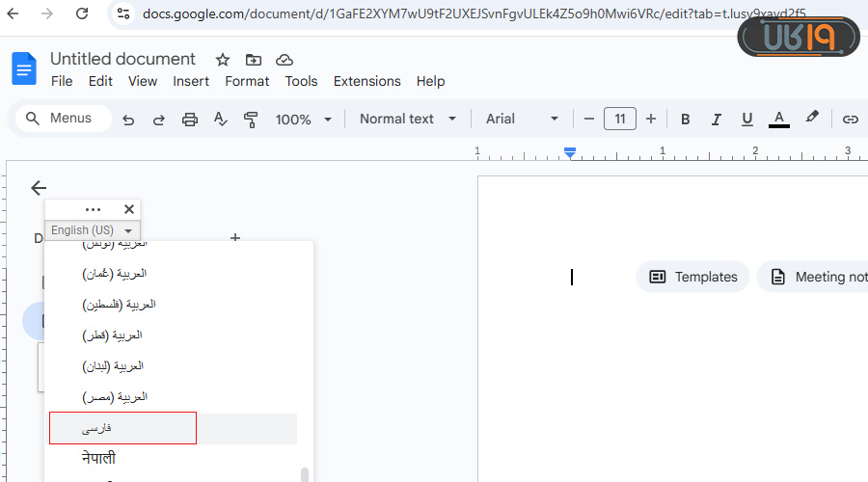Open the Arial font dropdown

pos(522,120)
